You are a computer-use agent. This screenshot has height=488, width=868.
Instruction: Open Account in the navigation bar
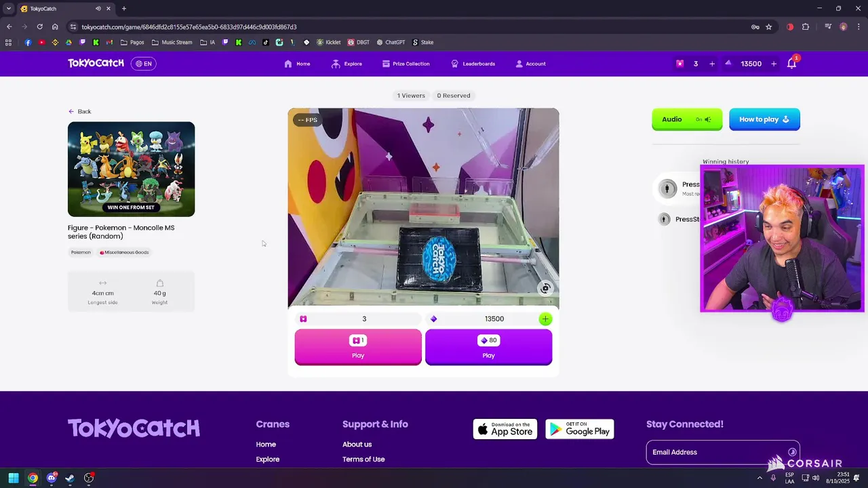530,64
